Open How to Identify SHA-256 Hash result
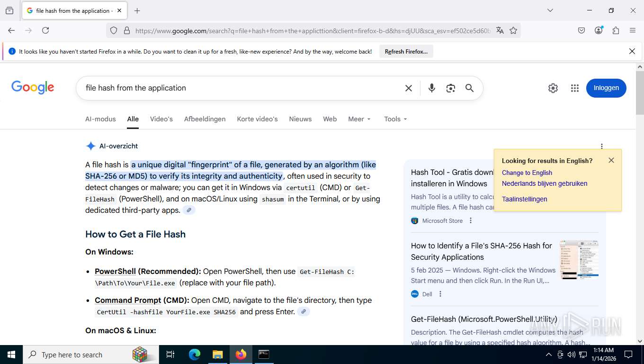The width and height of the screenshot is (644, 364). coord(482,251)
